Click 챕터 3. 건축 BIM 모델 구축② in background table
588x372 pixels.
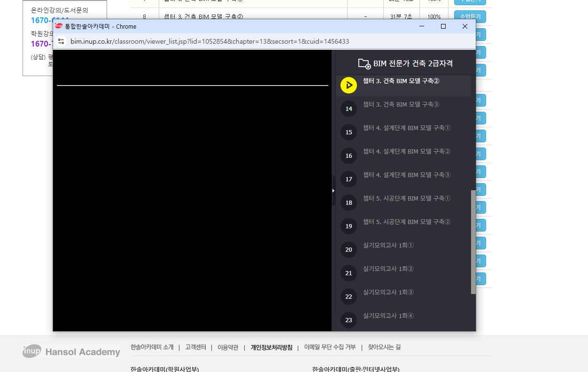[x=204, y=16]
